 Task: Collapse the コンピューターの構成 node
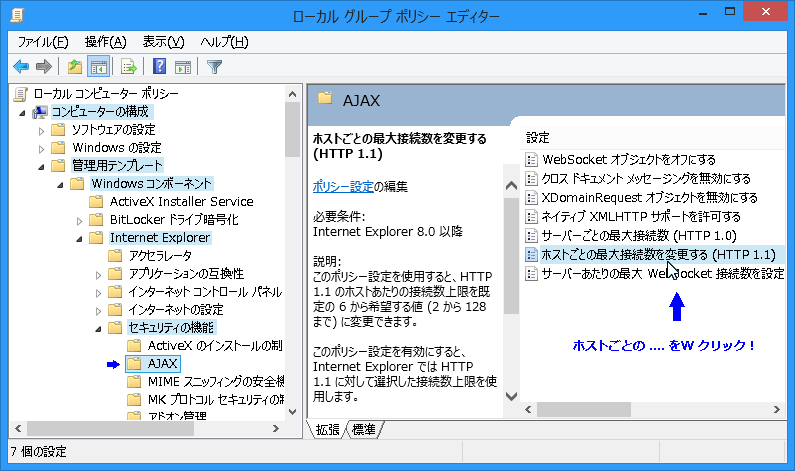point(22,113)
